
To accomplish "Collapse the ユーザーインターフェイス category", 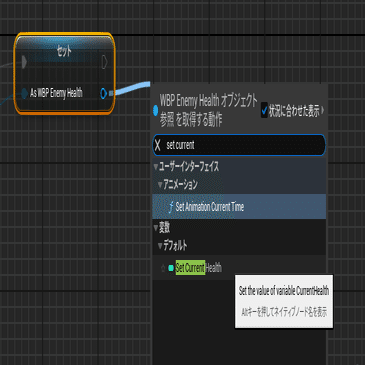I will click(x=155, y=167).
